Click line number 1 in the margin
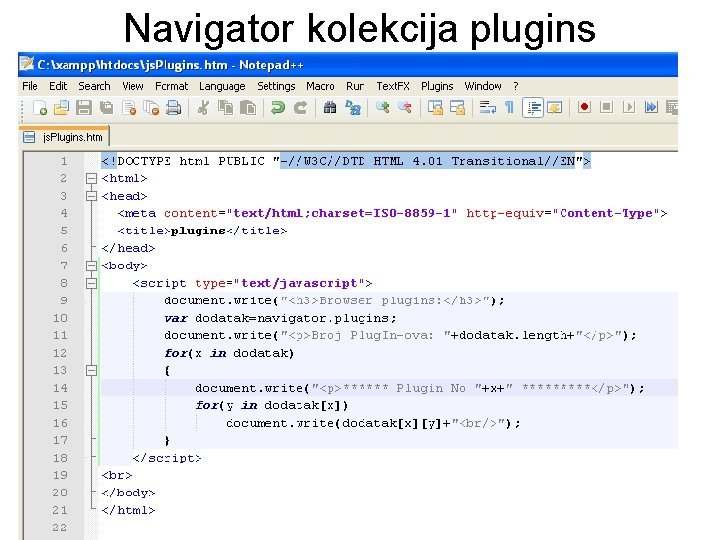 click(64, 161)
